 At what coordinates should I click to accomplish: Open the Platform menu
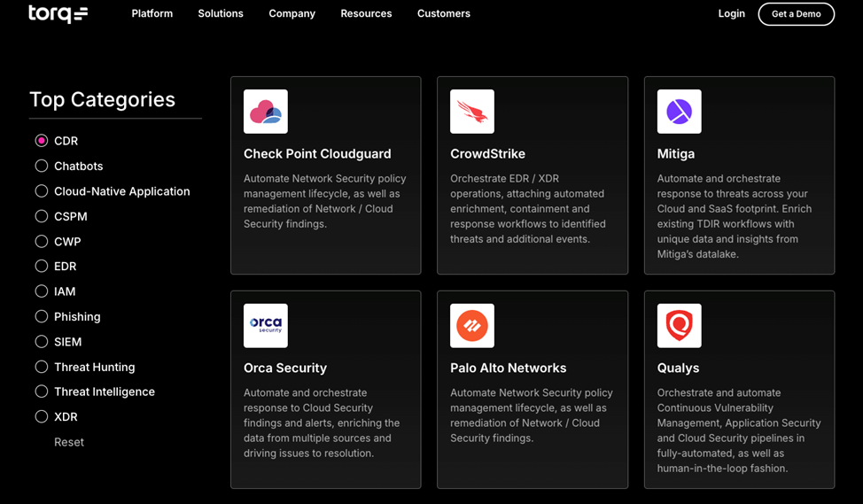tap(152, 13)
